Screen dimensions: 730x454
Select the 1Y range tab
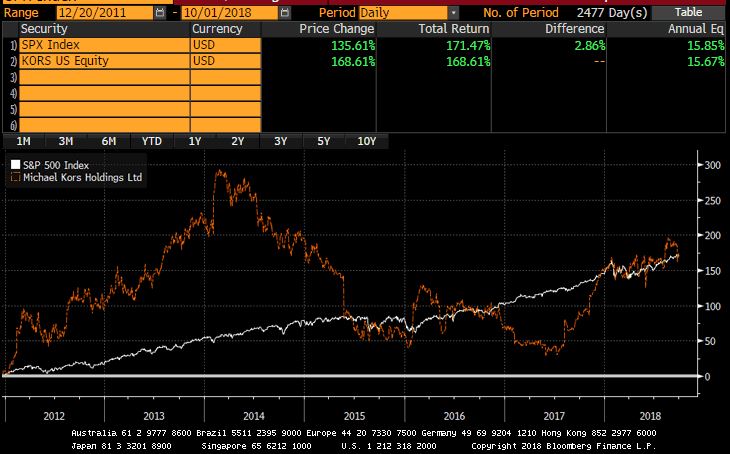click(195, 141)
